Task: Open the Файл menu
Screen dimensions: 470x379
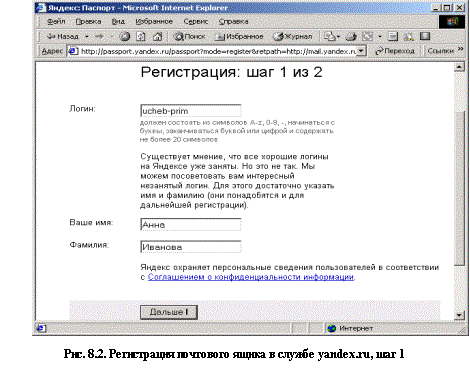Action: pos(56,21)
